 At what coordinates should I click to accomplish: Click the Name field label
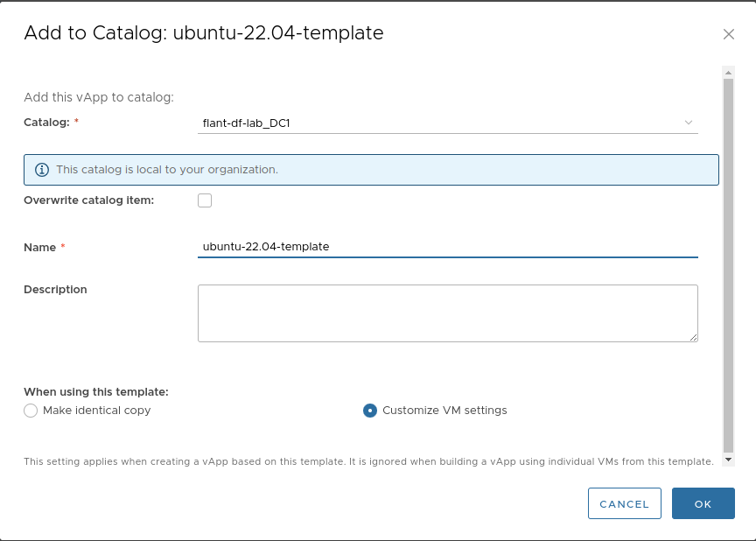[x=39, y=248]
